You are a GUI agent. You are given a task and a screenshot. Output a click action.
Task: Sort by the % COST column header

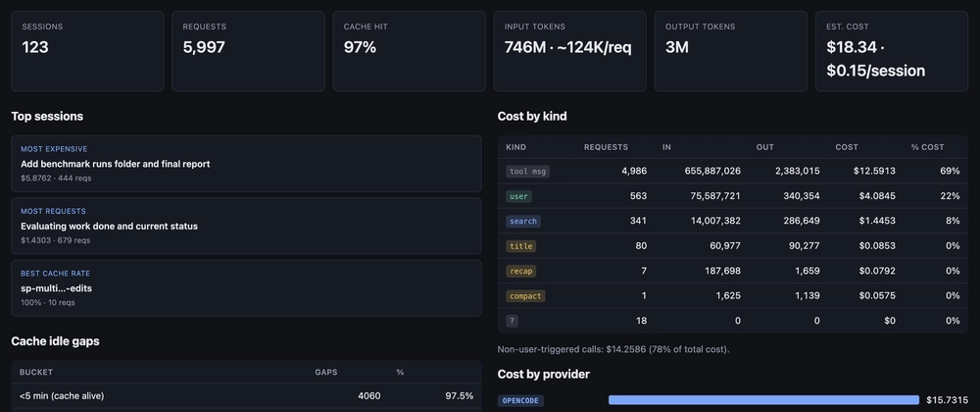coord(927,147)
